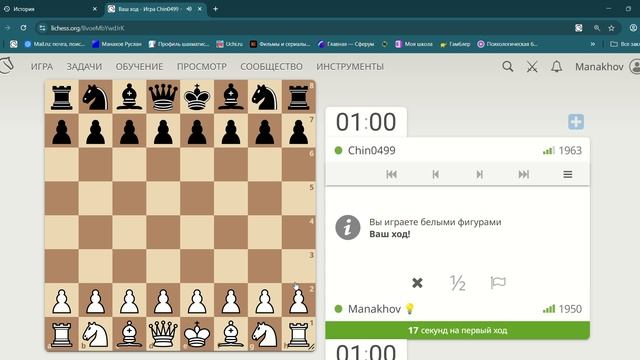The image size is (640, 360).
Task: Open a new browser tab
Action: (216, 9)
